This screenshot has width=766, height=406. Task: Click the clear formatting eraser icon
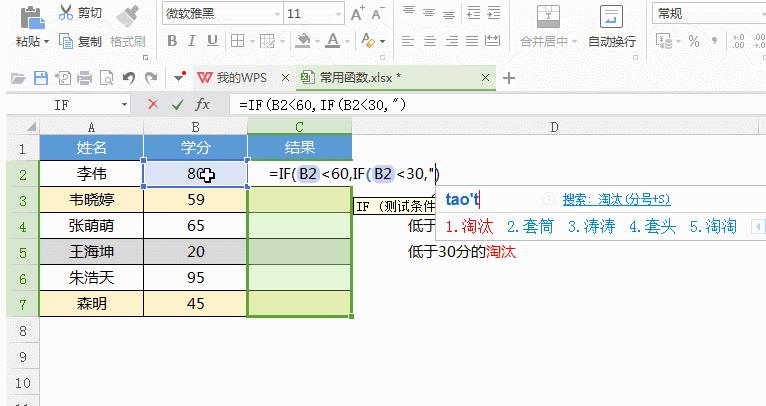(368, 41)
